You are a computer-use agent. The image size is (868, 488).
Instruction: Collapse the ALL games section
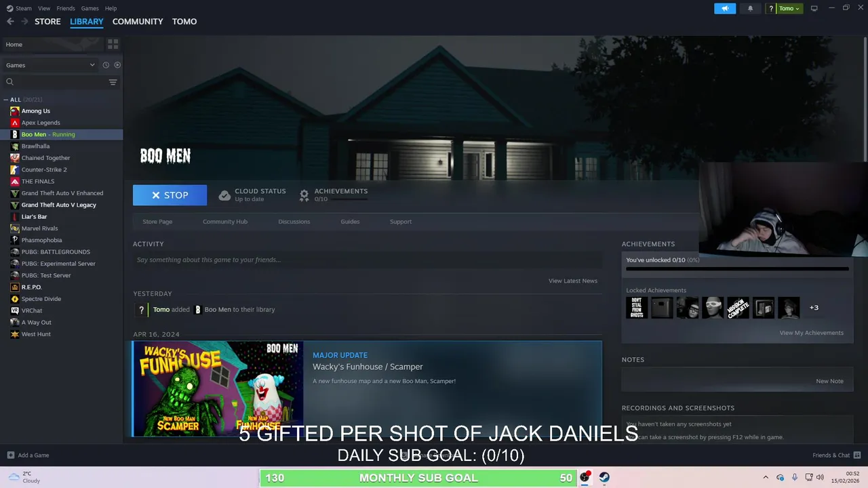coord(5,100)
